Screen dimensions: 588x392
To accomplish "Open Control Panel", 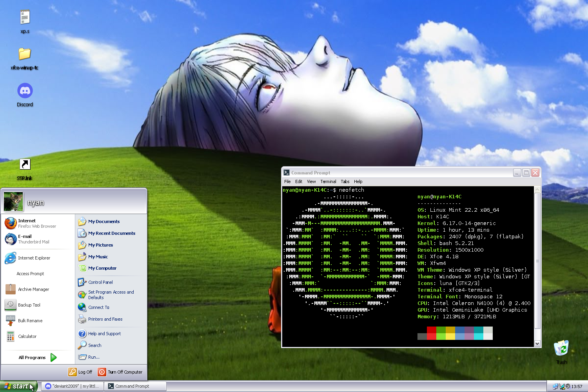I will (110, 282).
